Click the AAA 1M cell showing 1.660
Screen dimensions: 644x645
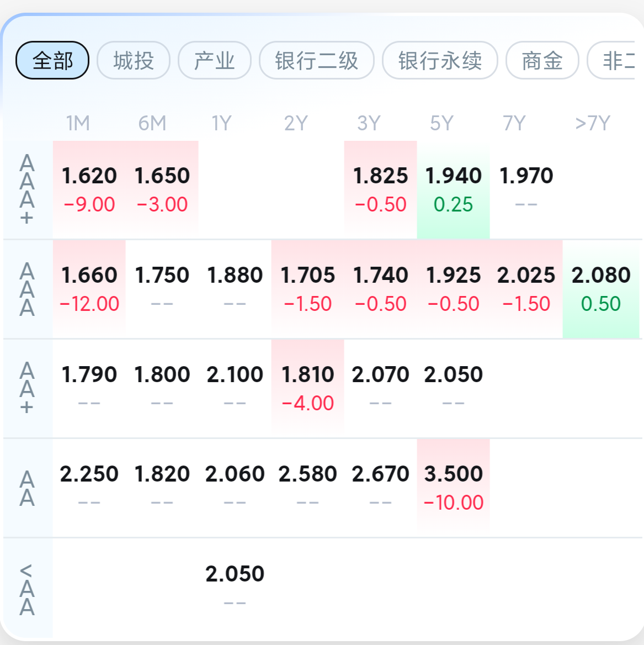point(89,288)
